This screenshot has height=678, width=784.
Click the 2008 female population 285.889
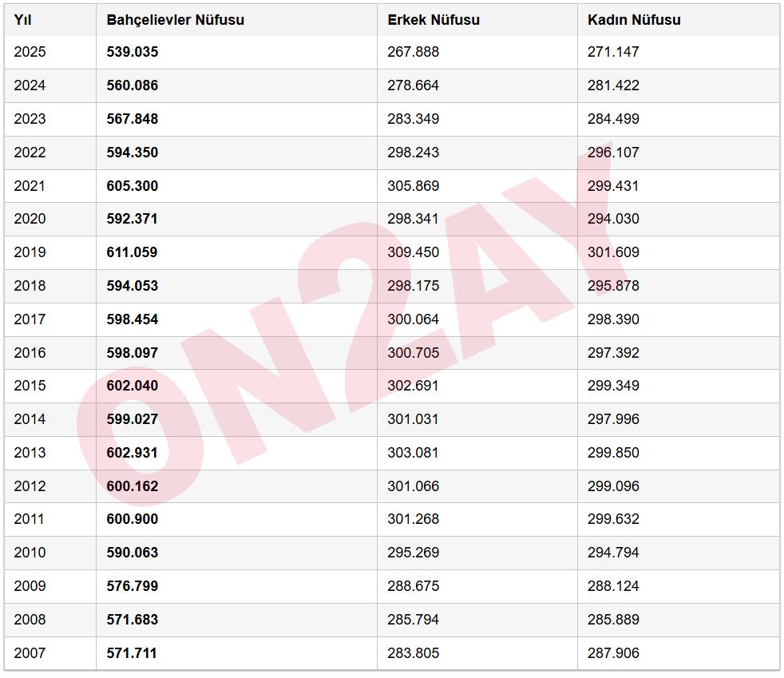[613, 620]
